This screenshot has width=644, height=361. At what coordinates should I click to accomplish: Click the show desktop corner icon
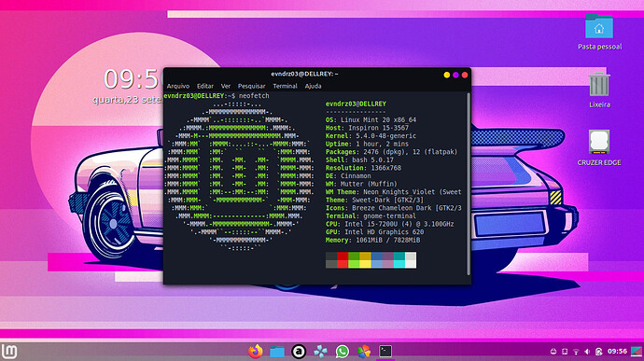tap(637, 352)
